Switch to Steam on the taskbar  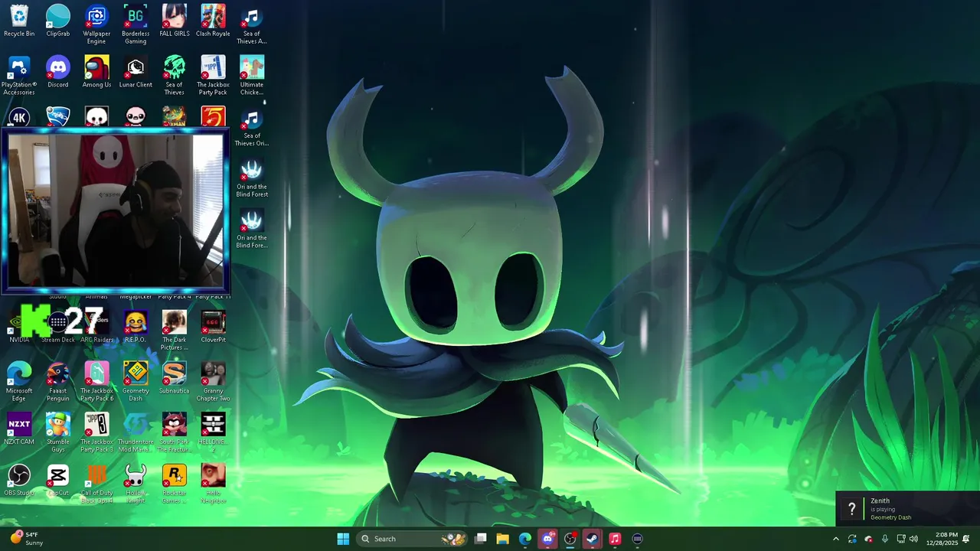(593, 539)
